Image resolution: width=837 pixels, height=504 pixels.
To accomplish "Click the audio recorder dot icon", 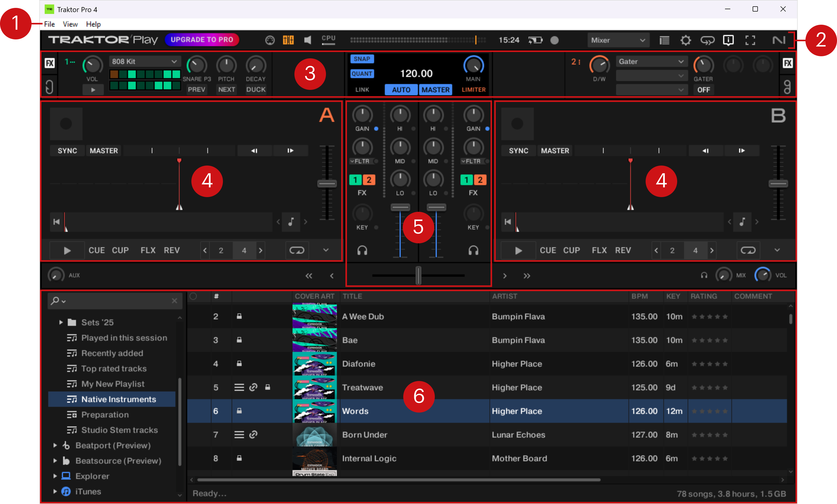I will (x=554, y=40).
